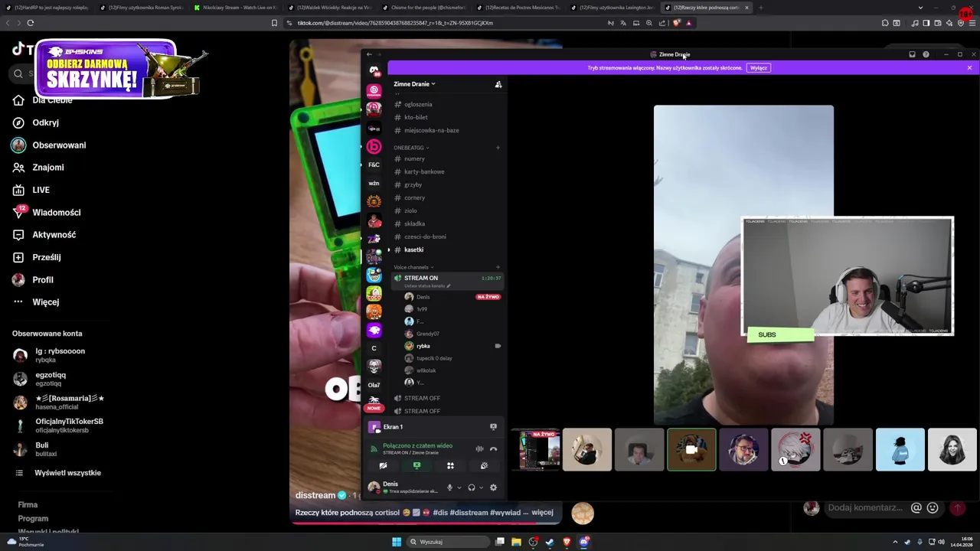Viewport: 980px width, 551px height.
Task: Collapse the Voice channels category
Action: 413,267
